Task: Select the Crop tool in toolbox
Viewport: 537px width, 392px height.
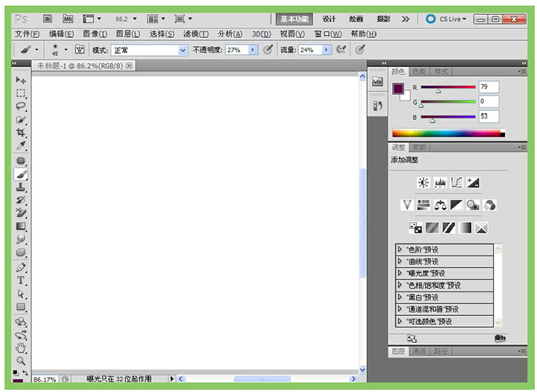Action: coord(21,133)
